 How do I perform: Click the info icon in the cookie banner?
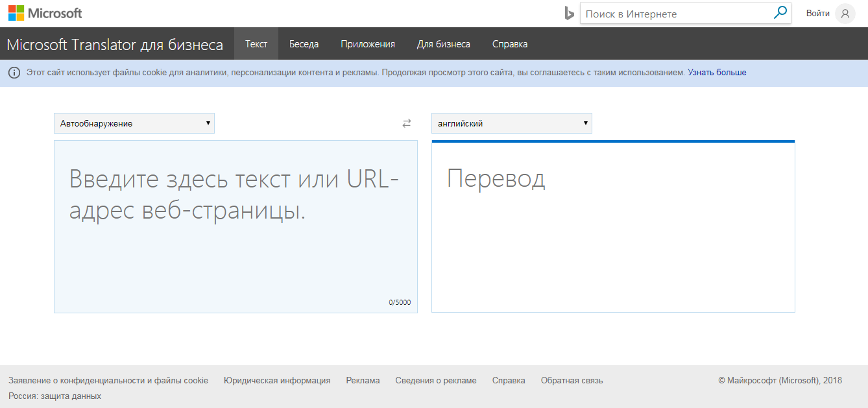tap(14, 72)
